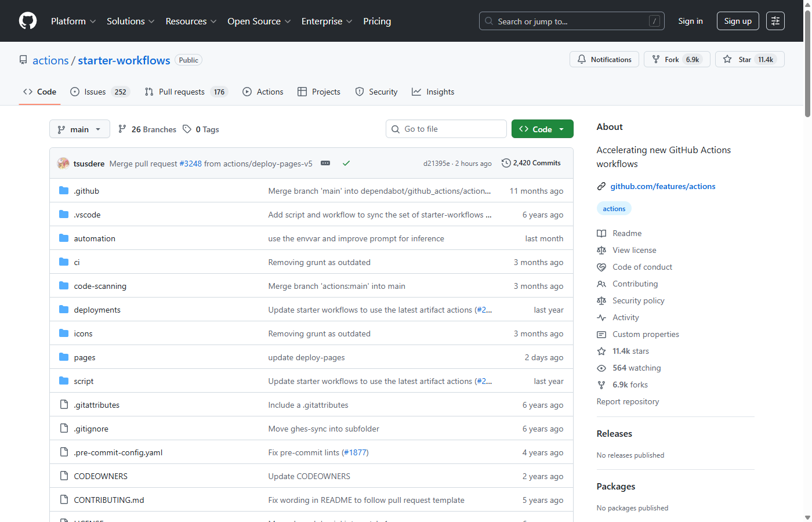Open the github.com/features/actions link
The image size is (812, 522).
coord(662,186)
